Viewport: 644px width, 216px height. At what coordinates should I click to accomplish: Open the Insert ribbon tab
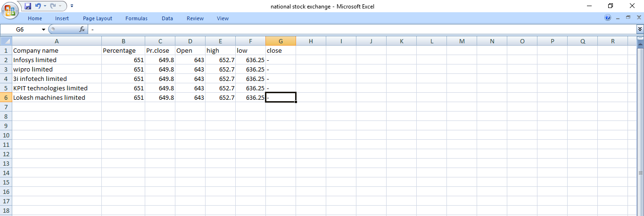tap(62, 18)
